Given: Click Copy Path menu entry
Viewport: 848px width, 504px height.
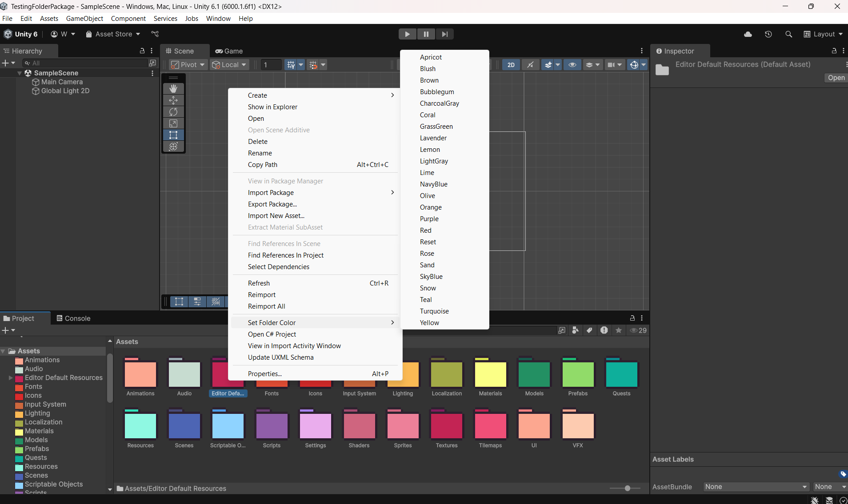Looking at the screenshot, I should [263, 165].
